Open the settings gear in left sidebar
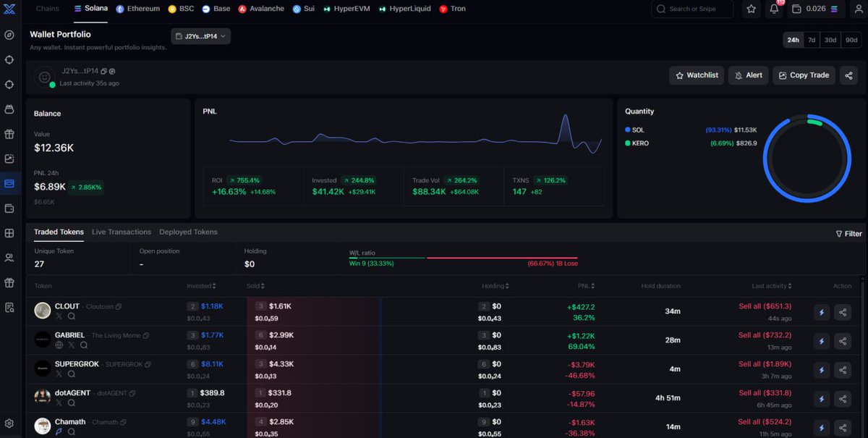This screenshot has width=868, height=438. point(9,424)
